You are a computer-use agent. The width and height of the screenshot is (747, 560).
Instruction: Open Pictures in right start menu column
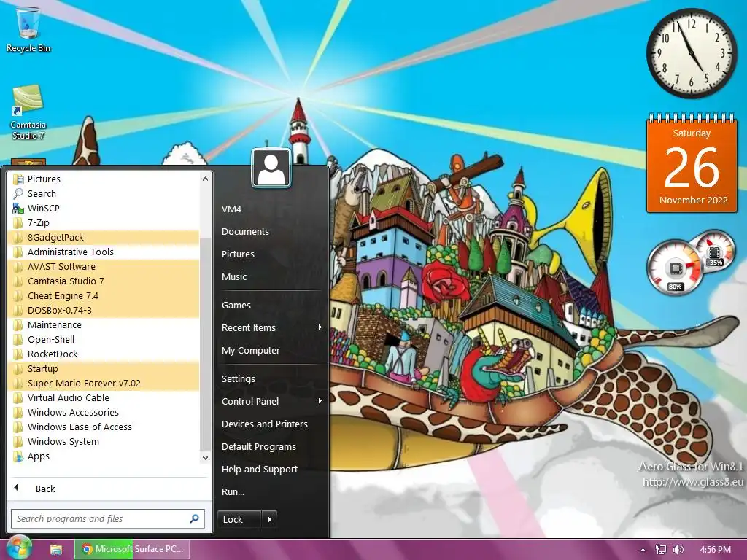pyautogui.click(x=271, y=254)
